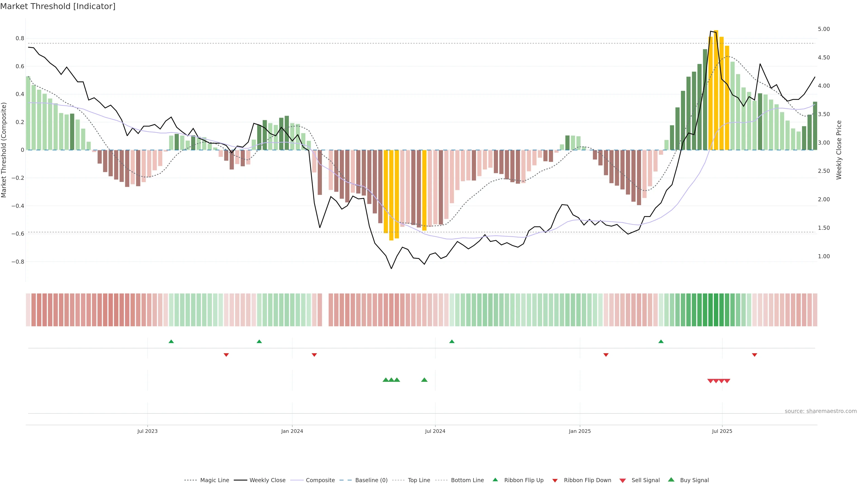
Task: Click the first green ribbon flip up marker
Action: (171, 342)
